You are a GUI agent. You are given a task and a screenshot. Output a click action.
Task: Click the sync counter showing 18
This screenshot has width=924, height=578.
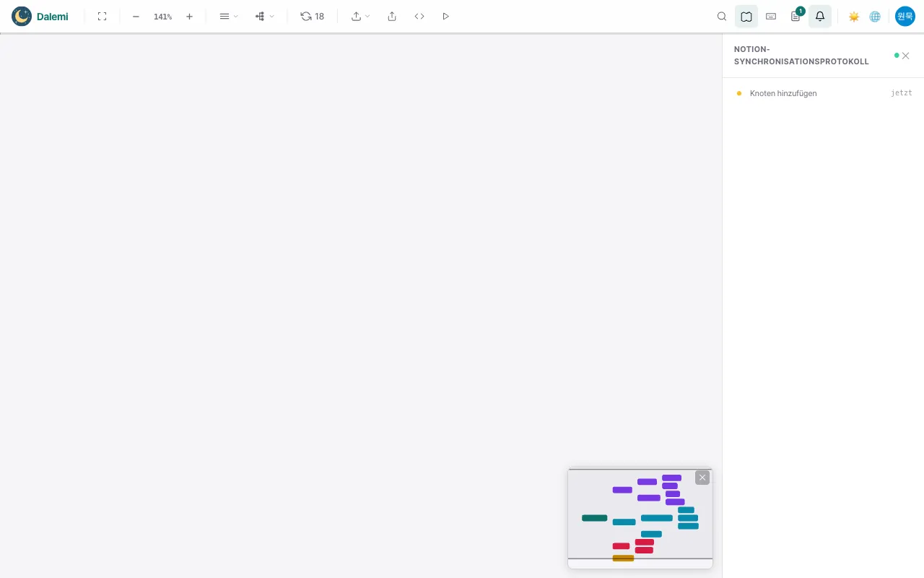(313, 16)
